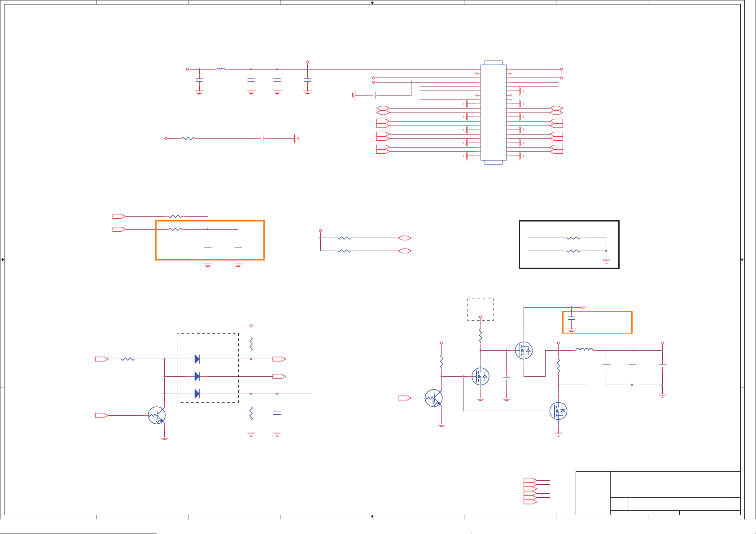Click the empty title block in the sheet corner
756x534 pixels.
658,493
